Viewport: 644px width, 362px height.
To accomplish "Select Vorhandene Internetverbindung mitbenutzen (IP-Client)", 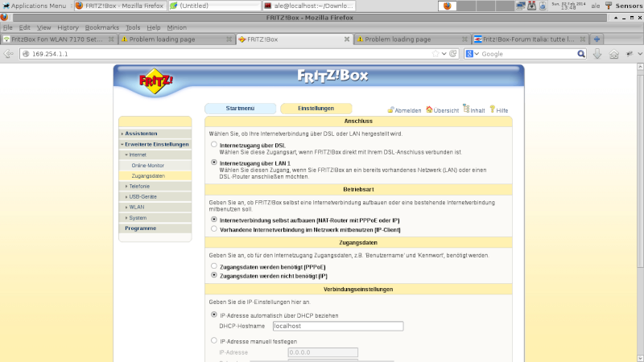I will pos(214,229).
